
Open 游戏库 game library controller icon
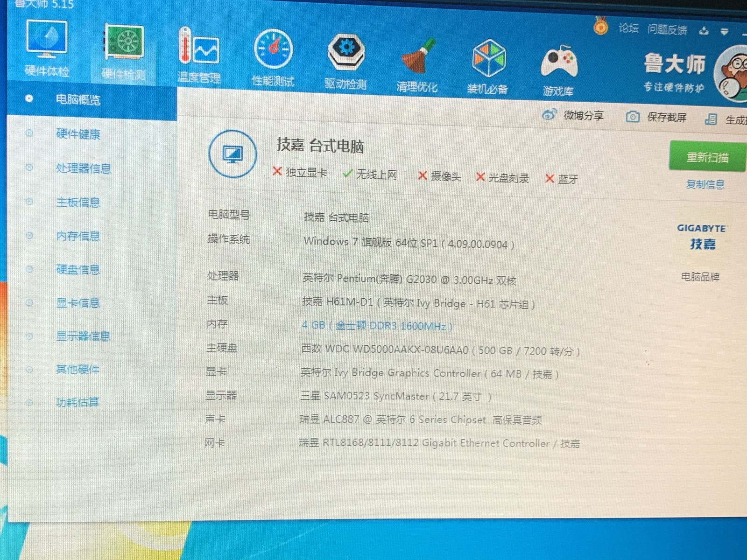click(x=558, y=70)
